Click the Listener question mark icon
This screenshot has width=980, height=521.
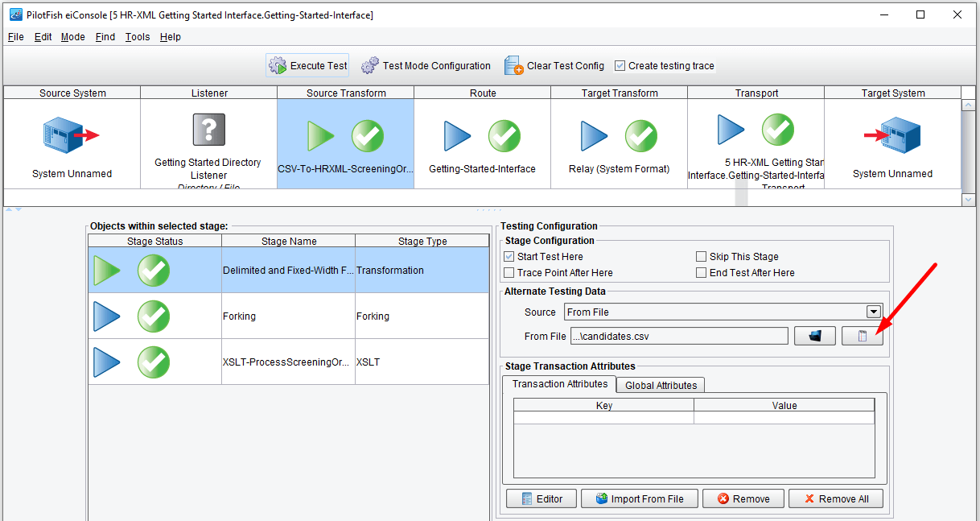[x=209, y=129]
